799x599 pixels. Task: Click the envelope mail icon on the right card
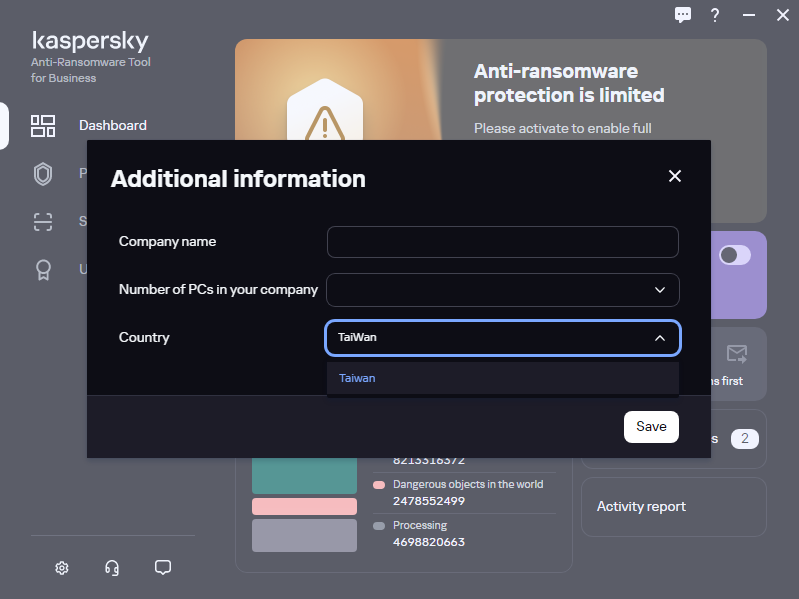737,353
